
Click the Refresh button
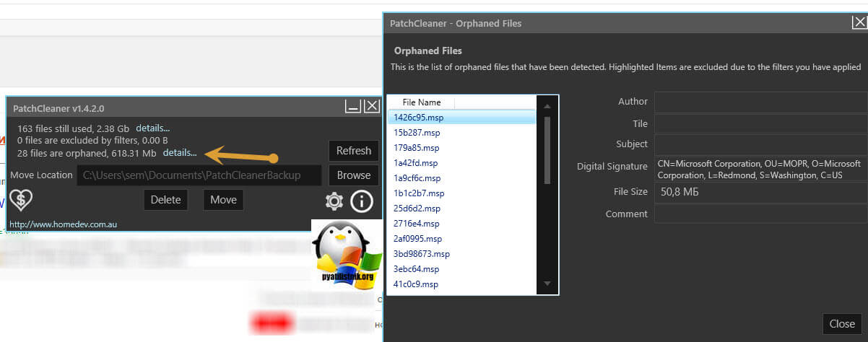click(354, 151)
